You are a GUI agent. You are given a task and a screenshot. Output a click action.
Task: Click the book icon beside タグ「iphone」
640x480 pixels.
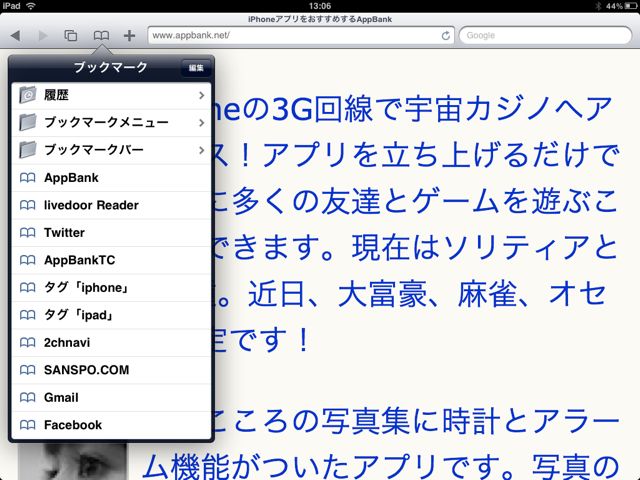click(x=27, y=287)
